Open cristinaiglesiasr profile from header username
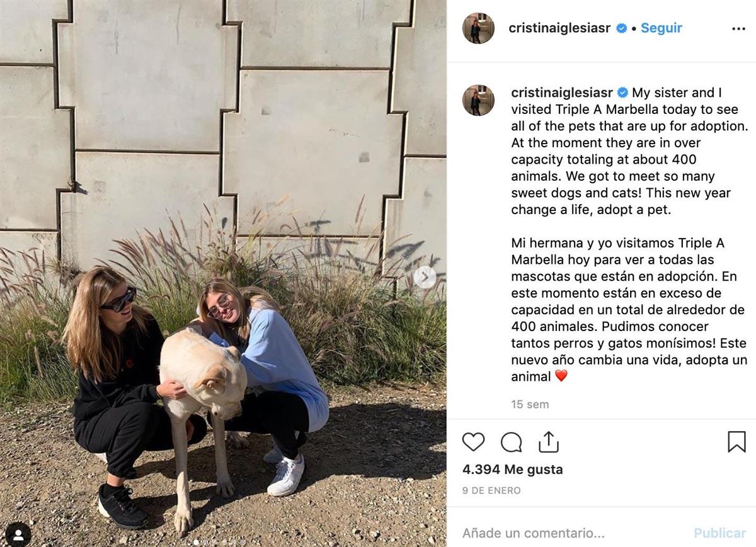Viewport: 756px width, 547px height. (559, 28)
